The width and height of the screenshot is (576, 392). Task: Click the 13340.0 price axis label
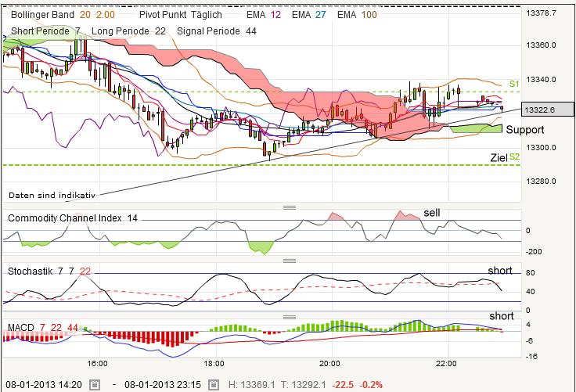pyautogui.click(x=541, y=79)
